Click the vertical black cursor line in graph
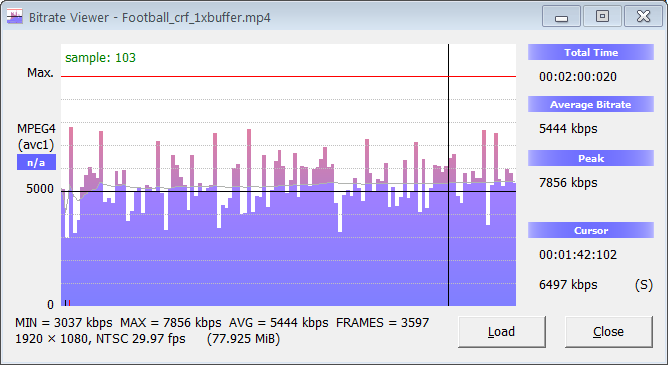The height and width of the screenshot is (365, 668). [x=448, y=175]
